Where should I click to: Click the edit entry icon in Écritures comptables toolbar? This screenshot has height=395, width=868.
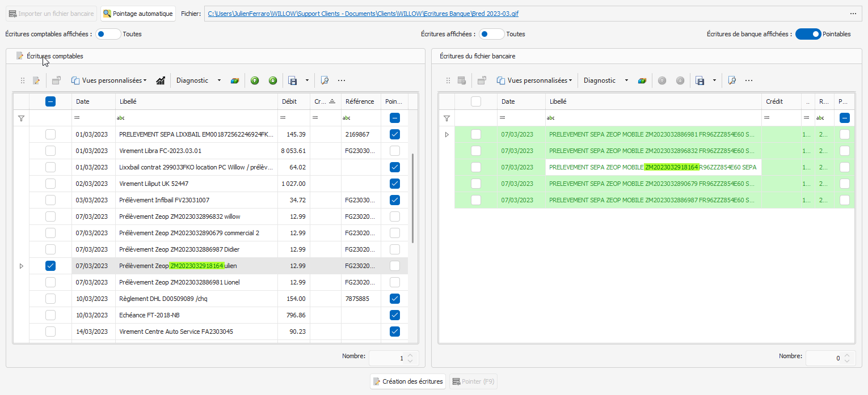(x=36, y=80)
